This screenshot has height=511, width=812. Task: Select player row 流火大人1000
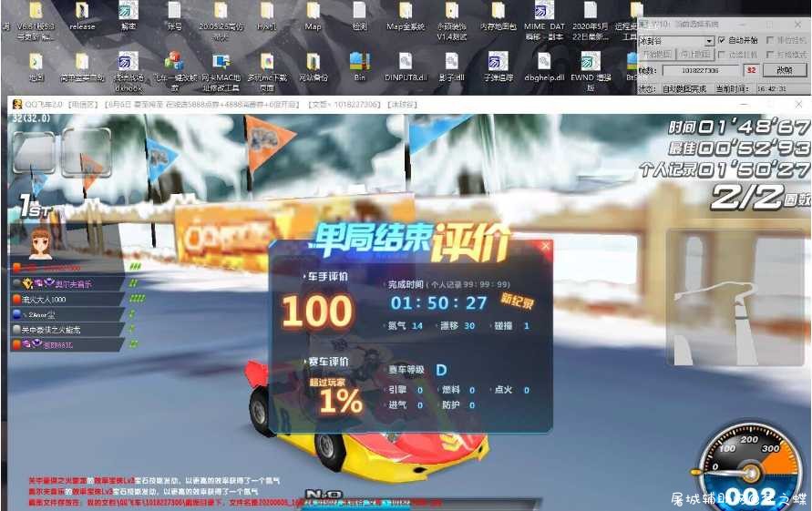[67, 300]
